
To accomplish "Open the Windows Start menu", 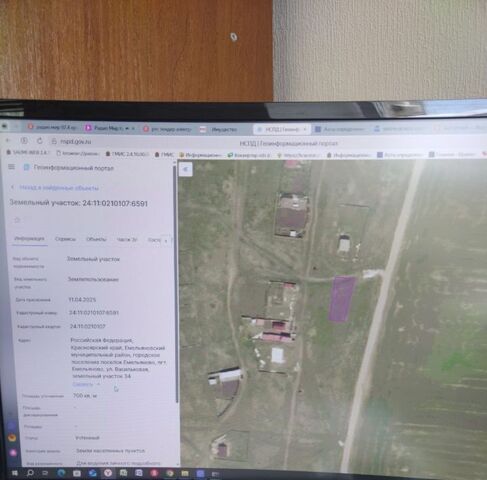I will pos(15,473).
